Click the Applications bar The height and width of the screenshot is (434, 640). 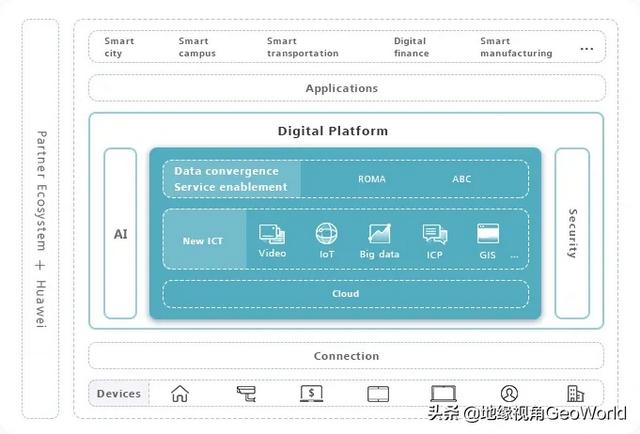coord(347,88)
